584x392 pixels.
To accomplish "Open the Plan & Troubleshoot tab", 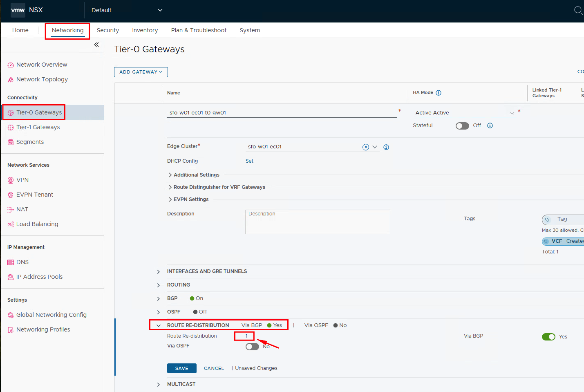I will click(199, 30).
